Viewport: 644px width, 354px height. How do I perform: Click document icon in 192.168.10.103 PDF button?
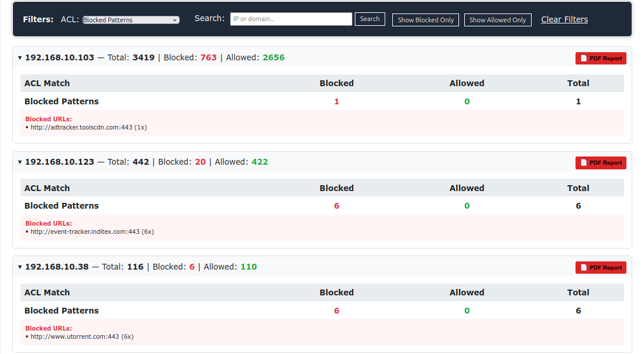[584, 59]
